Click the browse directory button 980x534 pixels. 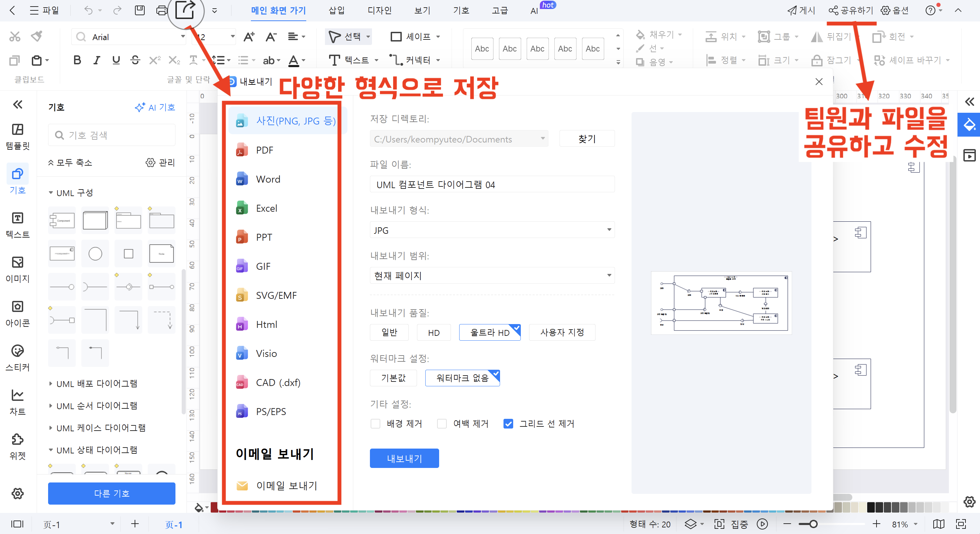(587, 139)
